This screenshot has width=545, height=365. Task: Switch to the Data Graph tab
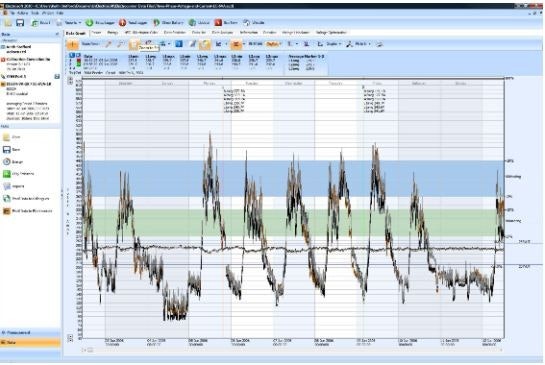[x=75, y=33]
